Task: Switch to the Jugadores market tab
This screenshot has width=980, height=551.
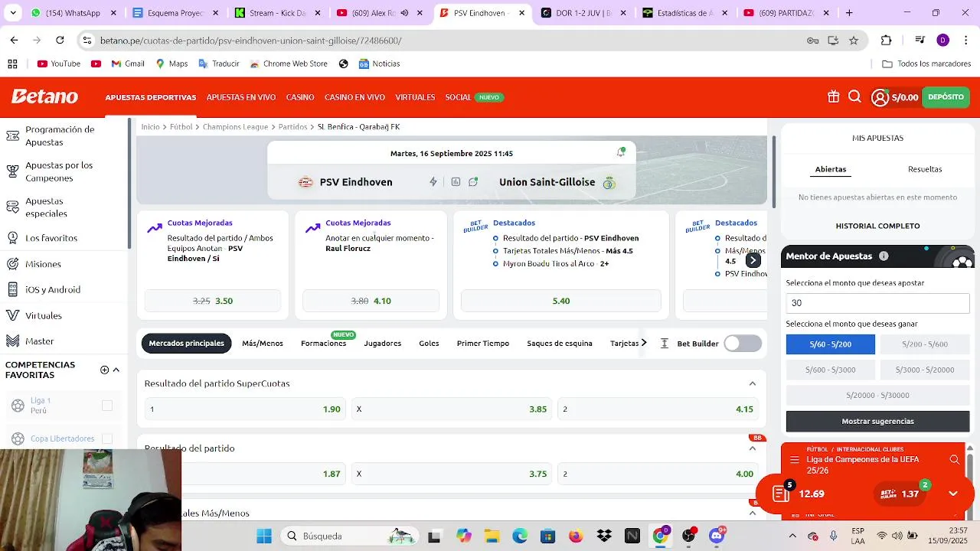Action: click(x=383, y=344)
